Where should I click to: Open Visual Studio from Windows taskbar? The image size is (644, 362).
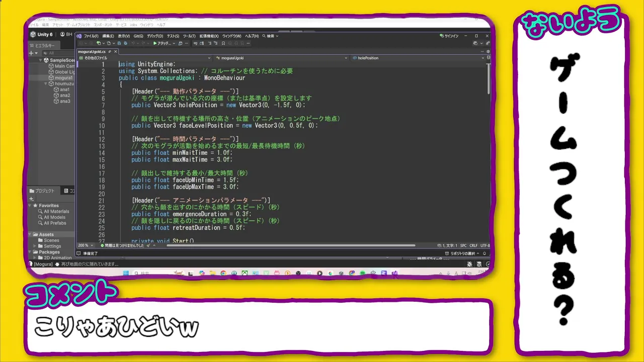394,274
